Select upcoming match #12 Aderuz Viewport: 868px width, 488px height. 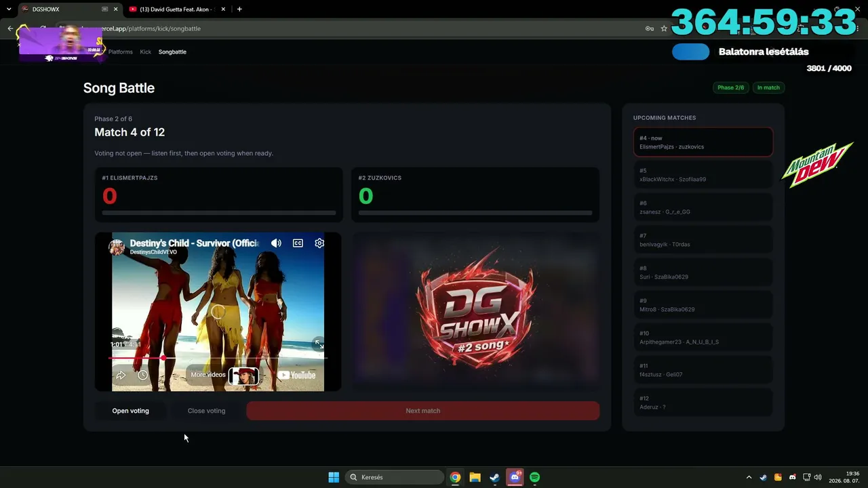click(x=703, y=403)
